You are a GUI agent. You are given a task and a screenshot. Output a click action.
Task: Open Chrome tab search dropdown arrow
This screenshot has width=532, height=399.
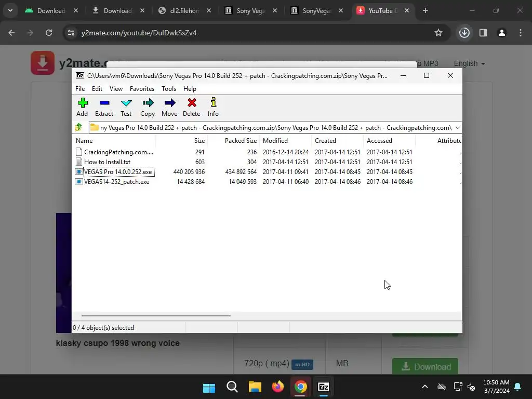[x=10, y=10]
